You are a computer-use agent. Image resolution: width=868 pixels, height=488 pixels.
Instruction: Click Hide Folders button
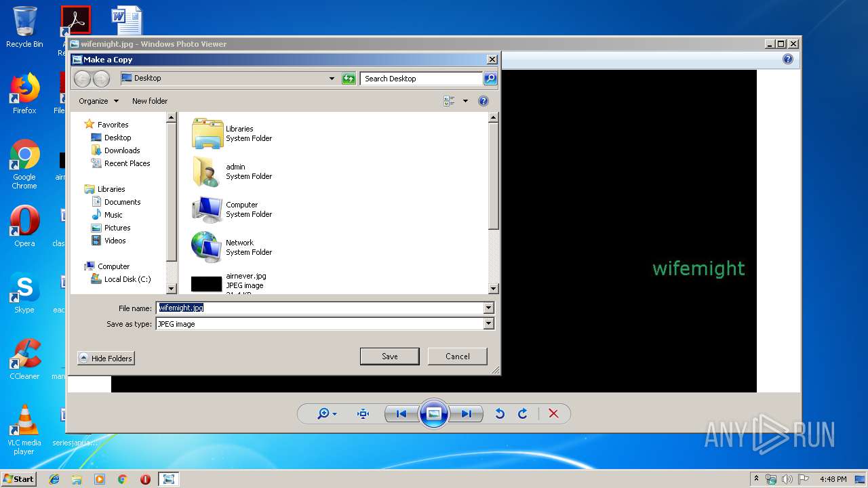pos(106,359)
